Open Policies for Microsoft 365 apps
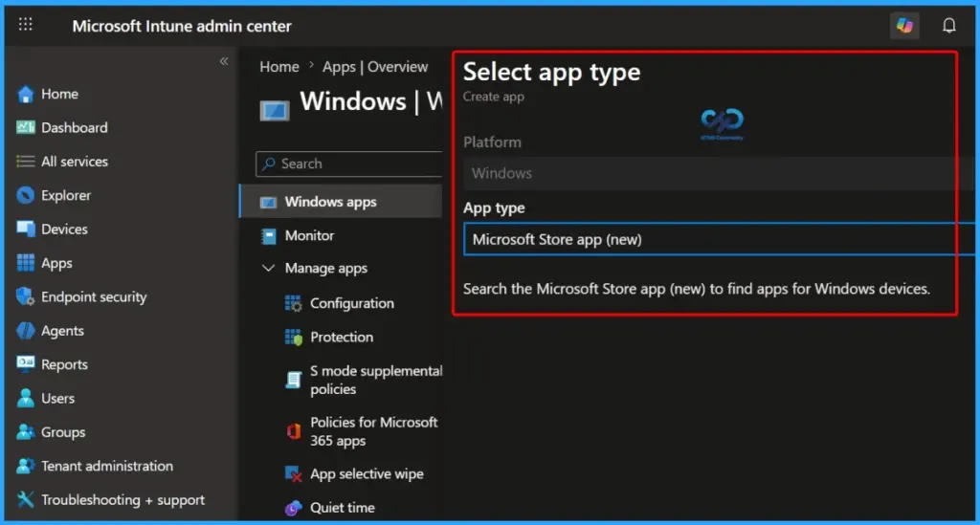980x525 pixels. tap(374, 431)
